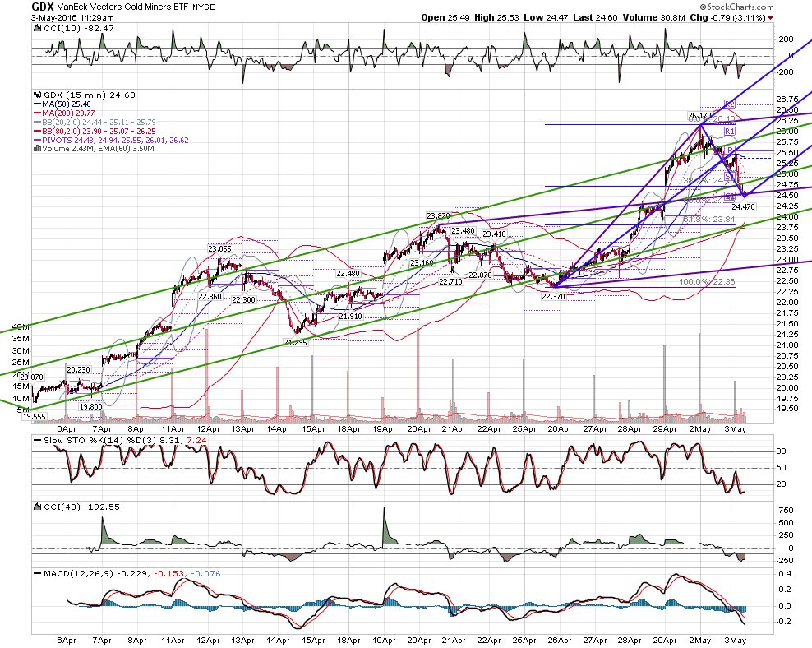Viewport: 812px width, 648px height.
Task: Click the R1 pivot marker
Action: [730, 132]
